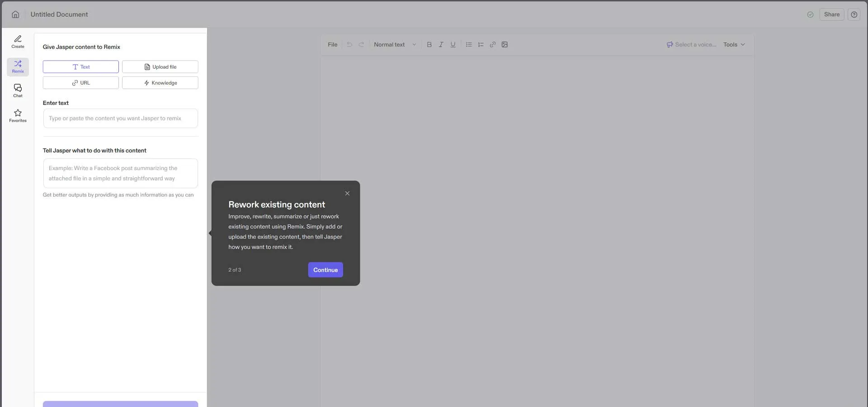Viewport: 868px width, 407px height.
Task: Click the saved status check icon
Action: click(810, 14)
